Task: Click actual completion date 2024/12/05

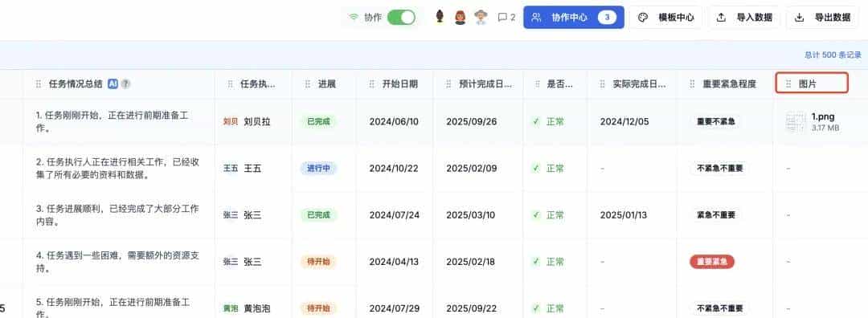Action: coord(625,122)
